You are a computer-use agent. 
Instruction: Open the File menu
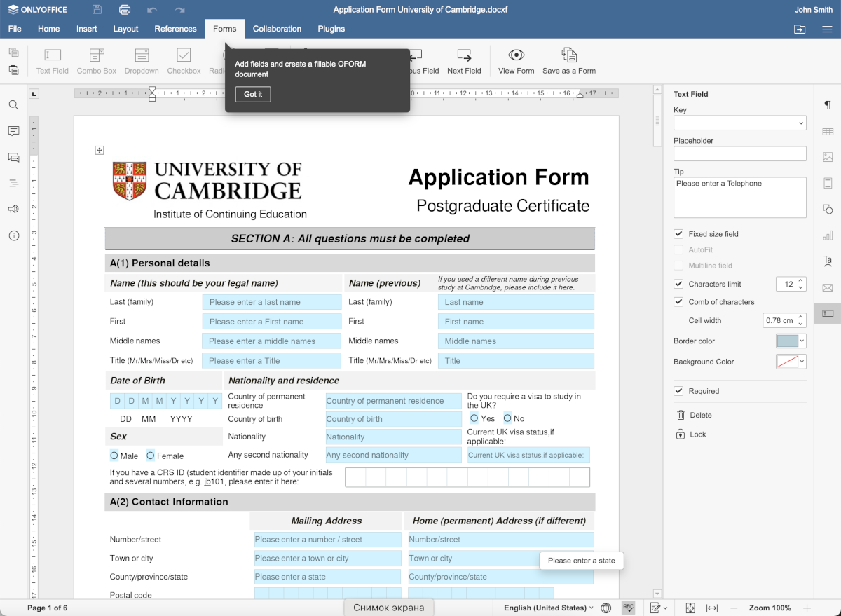15,29
